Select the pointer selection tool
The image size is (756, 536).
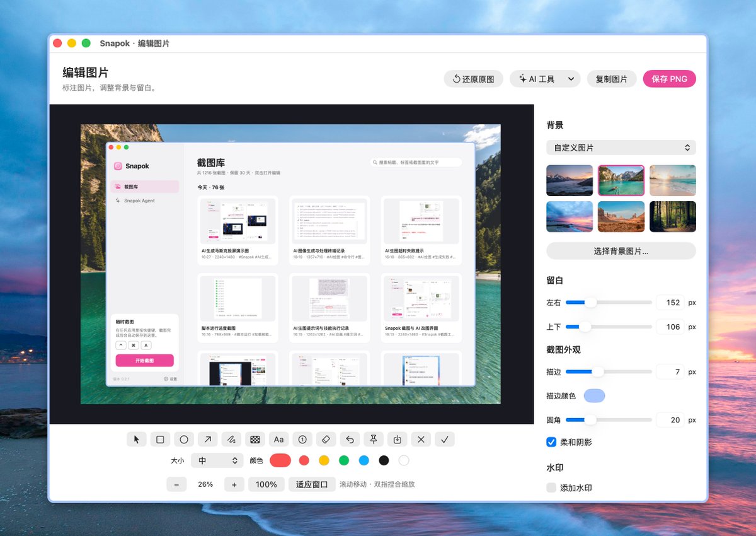pos(137,440)
